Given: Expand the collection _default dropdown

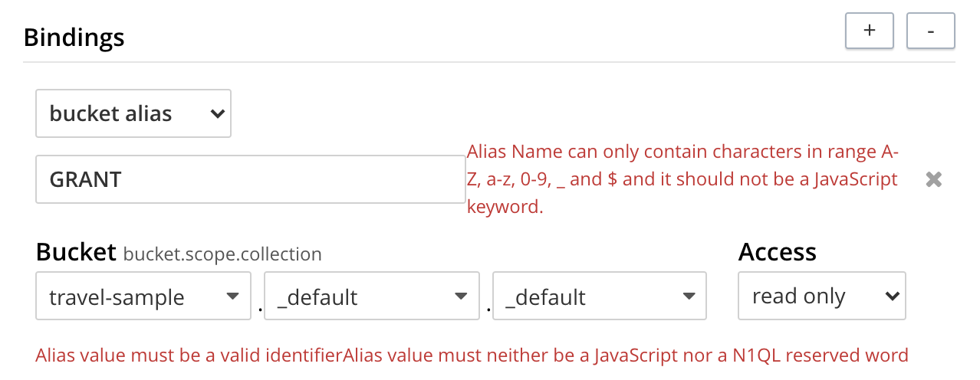Looking at the screenshot, I should [599, 296].
